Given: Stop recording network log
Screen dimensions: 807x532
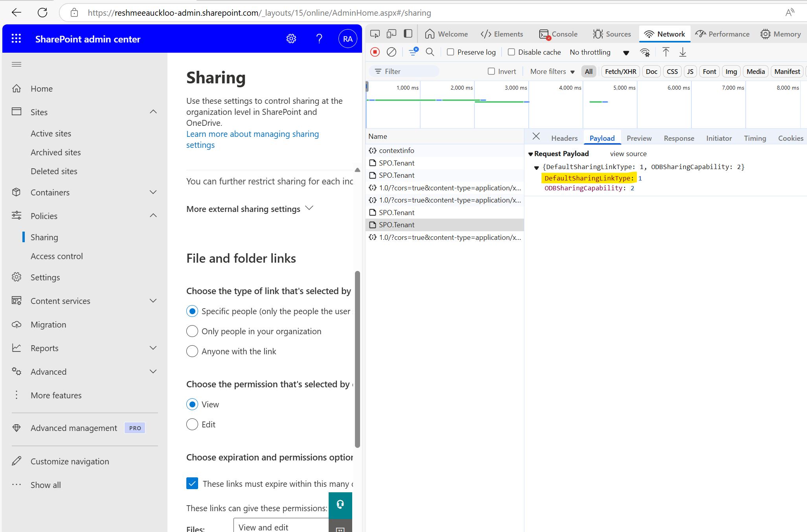Looking at the screenshot, I should pyautogui.click(x=375, y=52).
